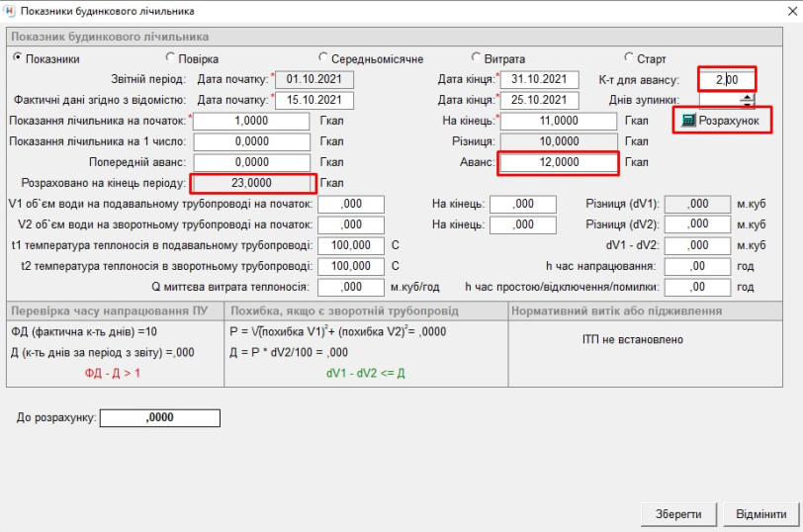Select the Витрата radio button
803x532 pixels.
[x=477, y=58]
